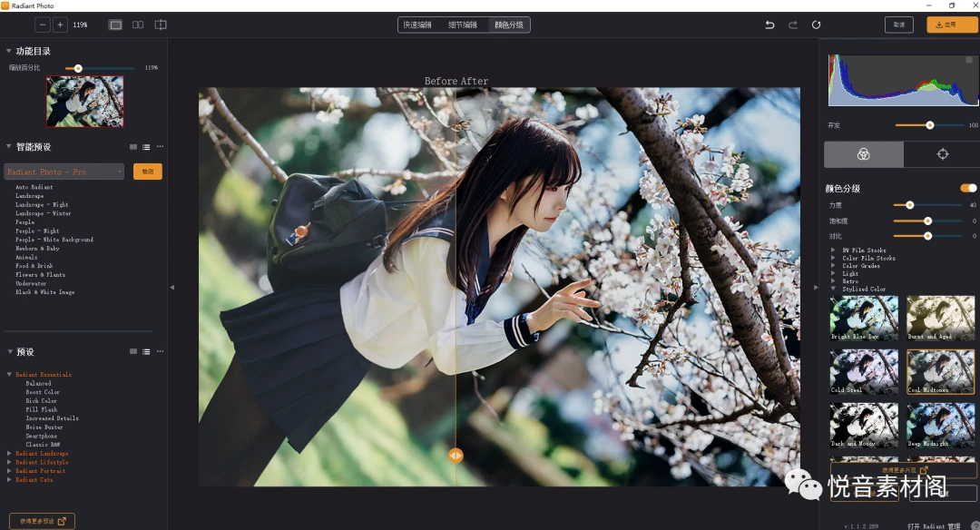
Task: Adjust the 对比 contrast slider
Action: pyautogui.click(x=928, y=236)
